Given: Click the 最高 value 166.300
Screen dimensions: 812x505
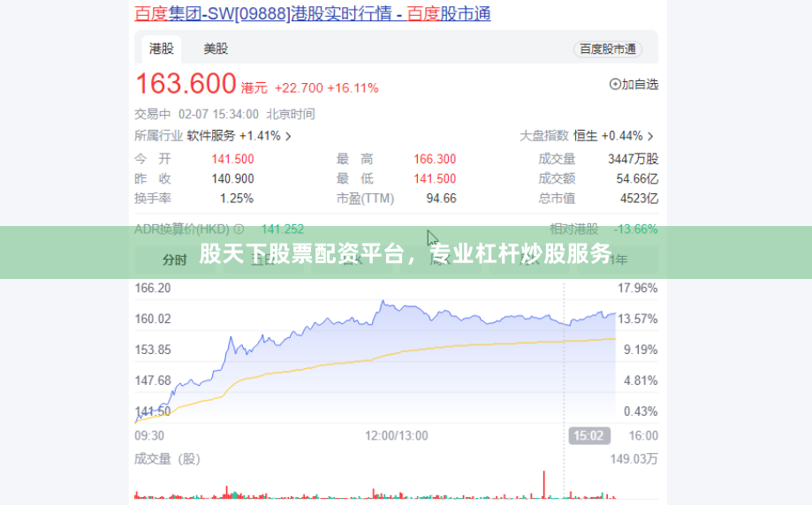Looking at the screenshot, I should coord(435,159).
